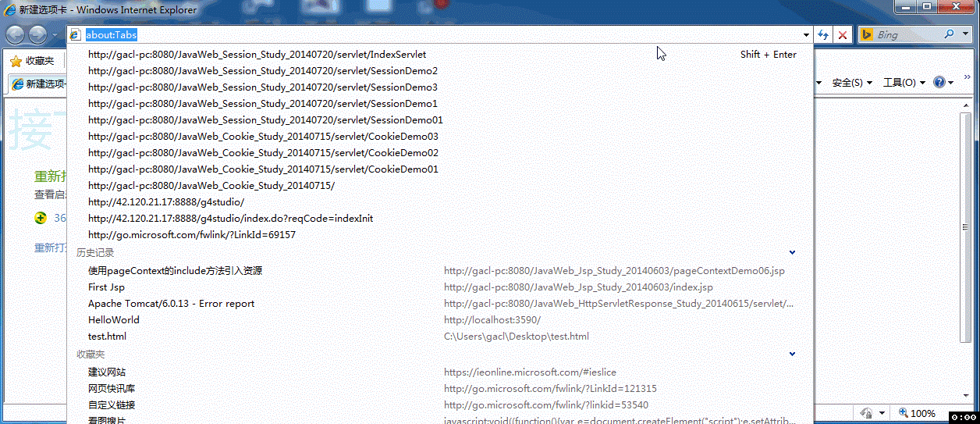Collapse the 历史记录 section chevron

pos(793,252)
